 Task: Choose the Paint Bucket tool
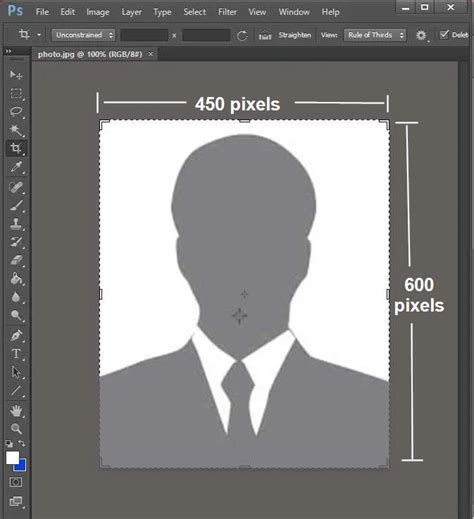click(x=16, y=278)
